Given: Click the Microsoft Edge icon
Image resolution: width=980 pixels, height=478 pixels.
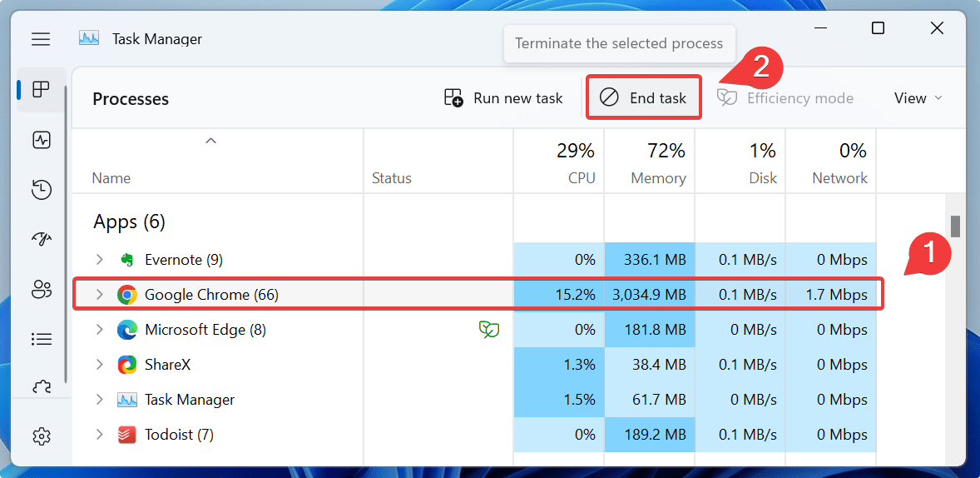Looking at the screenshot, I should [x=127, y=330].
